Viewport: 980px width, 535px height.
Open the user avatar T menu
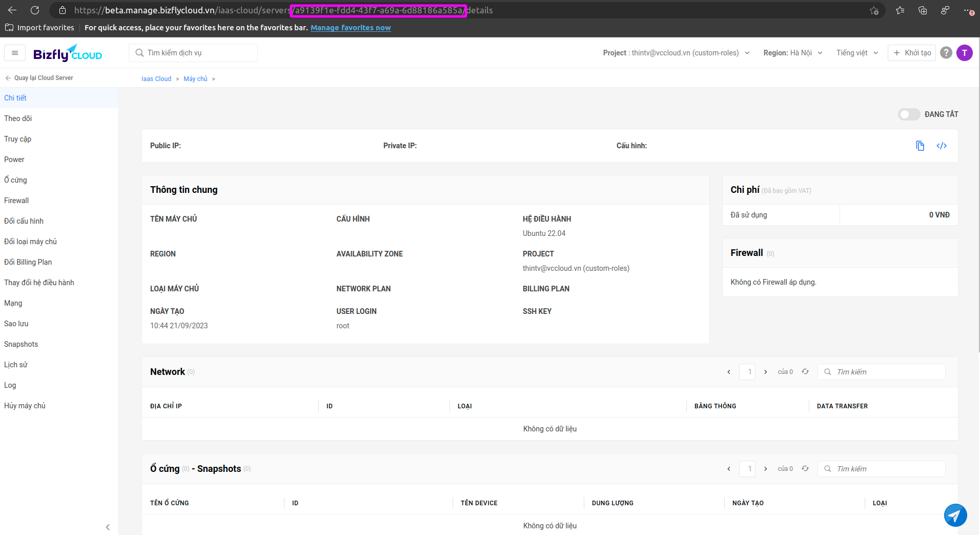[x=965, y=53]
